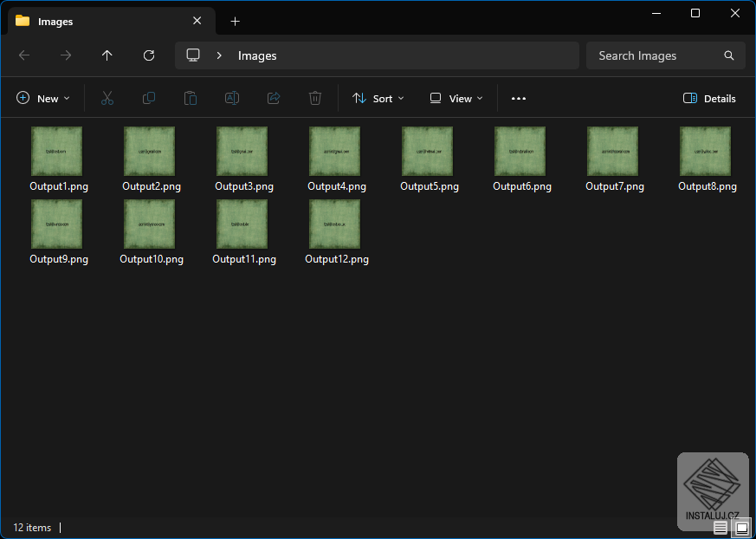Select the Output11.png thumbnail

point(242,224)
